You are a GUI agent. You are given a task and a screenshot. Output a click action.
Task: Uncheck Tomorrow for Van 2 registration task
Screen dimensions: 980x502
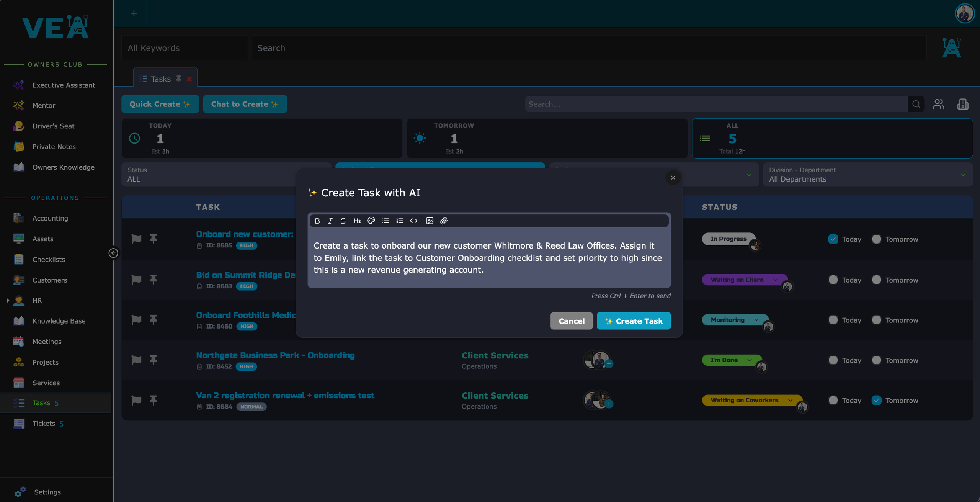[876, 400]
